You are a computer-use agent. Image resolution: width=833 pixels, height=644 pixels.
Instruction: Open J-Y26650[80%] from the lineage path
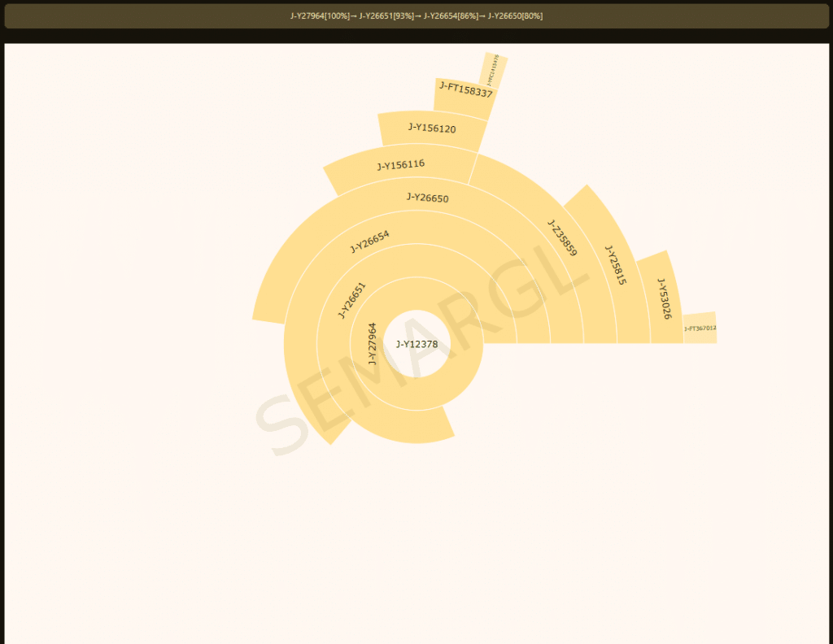click(x=515, y=16)
